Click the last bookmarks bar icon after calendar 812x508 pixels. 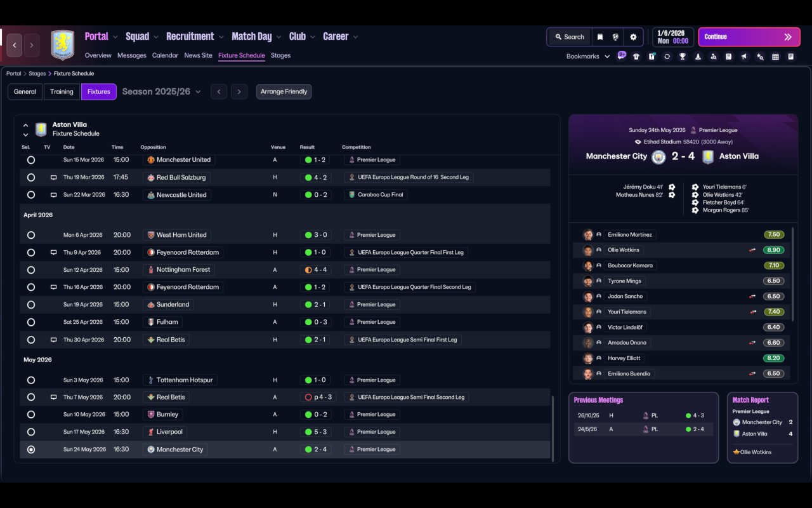(x=791, y=57)
